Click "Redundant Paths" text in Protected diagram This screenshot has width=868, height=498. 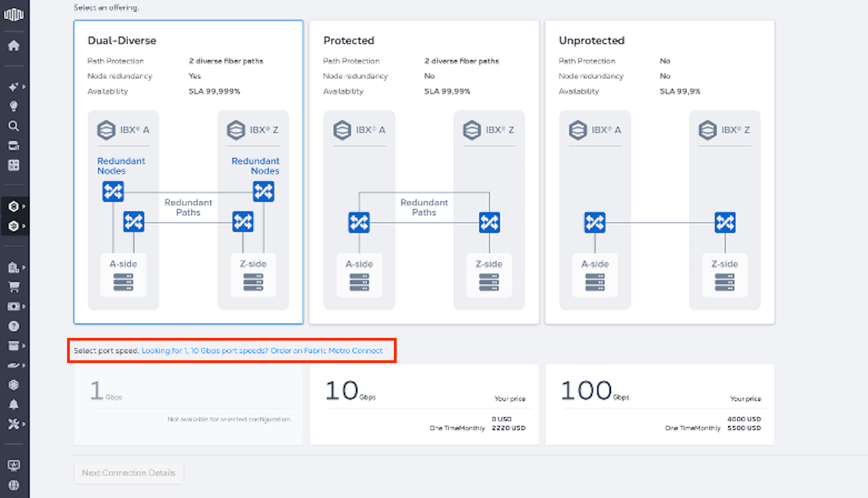[424, 208]
